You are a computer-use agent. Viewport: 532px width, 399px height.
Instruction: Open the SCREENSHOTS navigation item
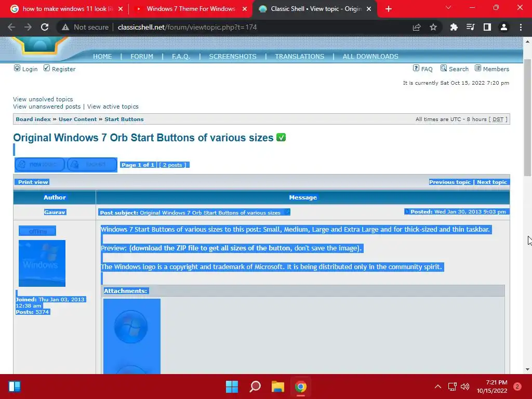[x=233, y=56]
